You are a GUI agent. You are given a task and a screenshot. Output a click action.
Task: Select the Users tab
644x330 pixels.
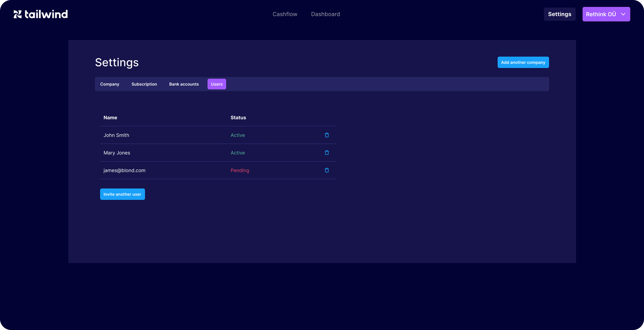(217, 84)
